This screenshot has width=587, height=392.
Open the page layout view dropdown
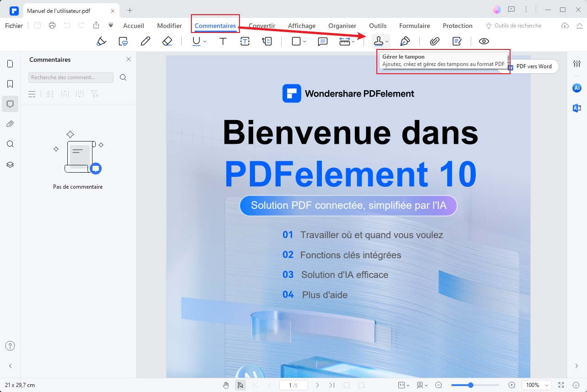click(422, 385)
